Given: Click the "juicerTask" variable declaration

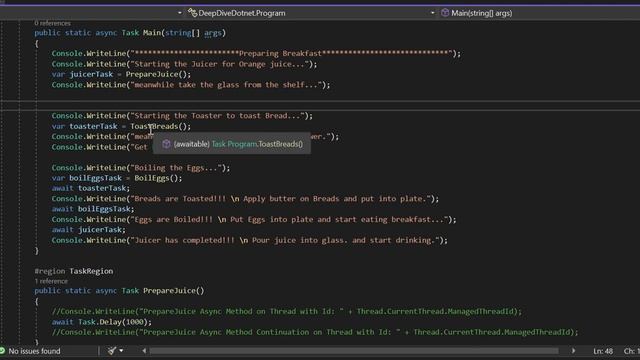Looking at the screenshot, I should click(91, 74).
